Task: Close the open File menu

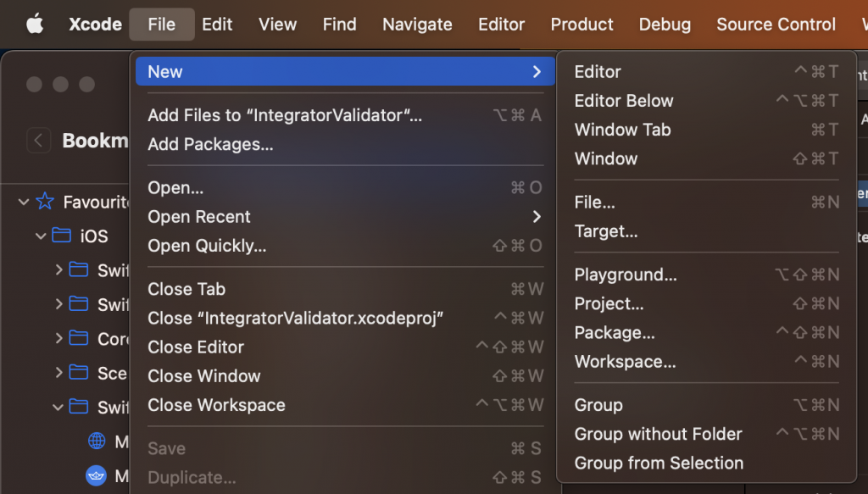Action: click(162, 25)
